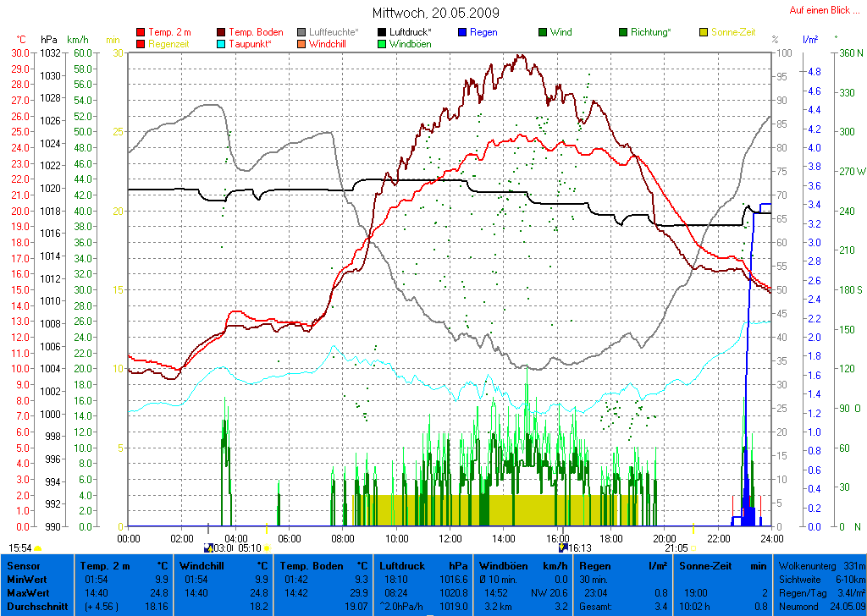Click the moon icon beside 03:01
The width and height of the screenshot is (867, 616).
coord(209,547)
